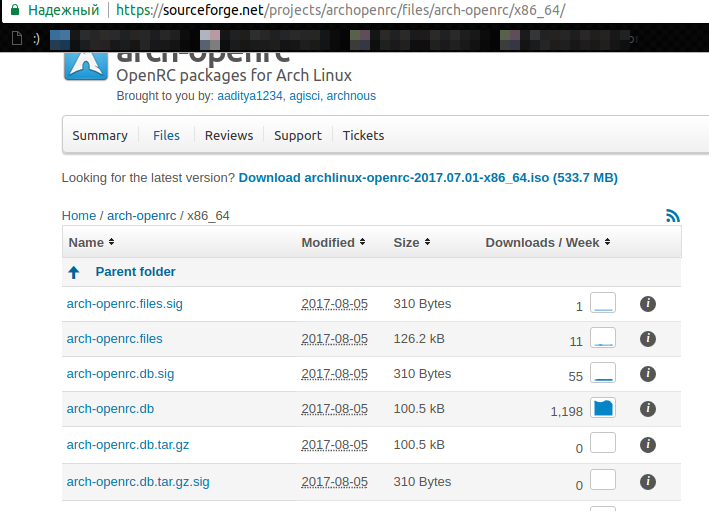
Task: Download arch-openrc.files file
Action: [x=114, y=339]
